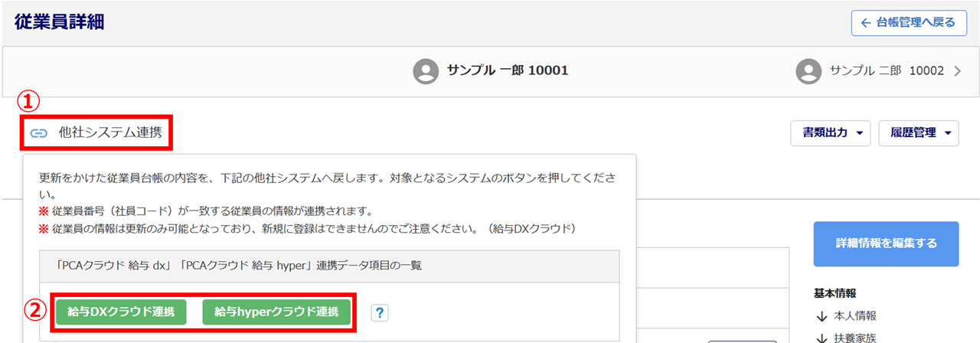Click サンプル 二郎's avatar icon
Viewport: 980px width, 343px height.
pyautogui.click(x=808, y=71)
